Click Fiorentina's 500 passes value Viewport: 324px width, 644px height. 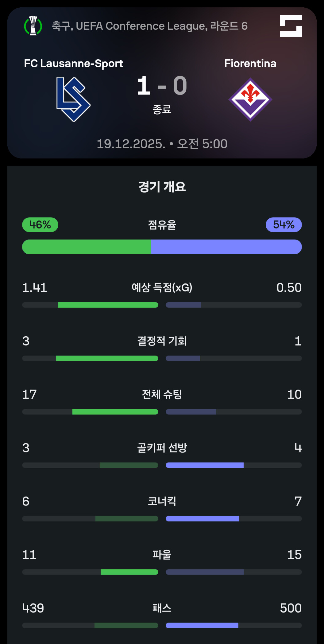coord(291,608)
